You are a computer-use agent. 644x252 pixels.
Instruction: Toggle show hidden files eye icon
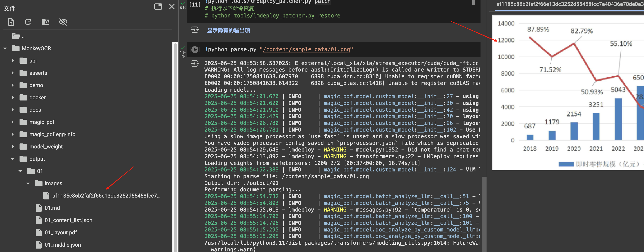(x=63, y=22)
